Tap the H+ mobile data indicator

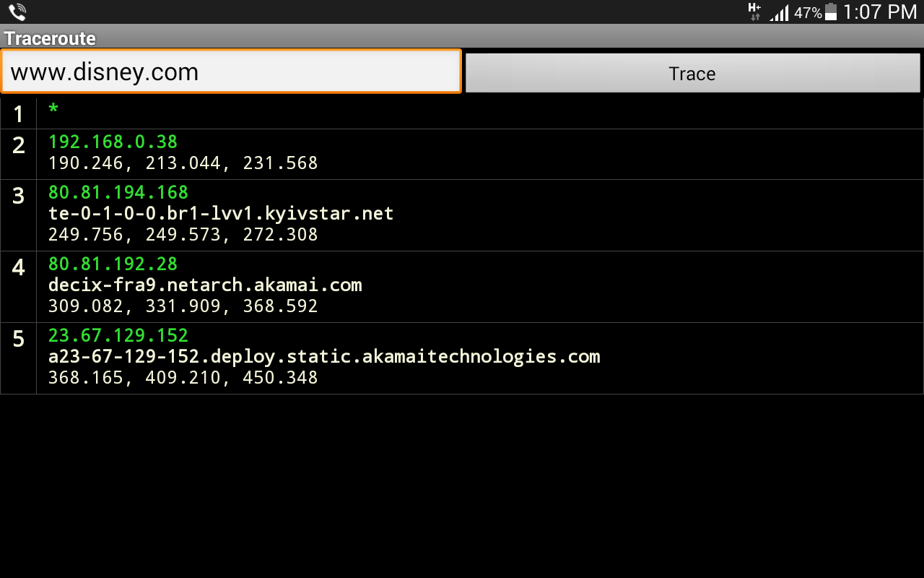[x=754, y=12]
